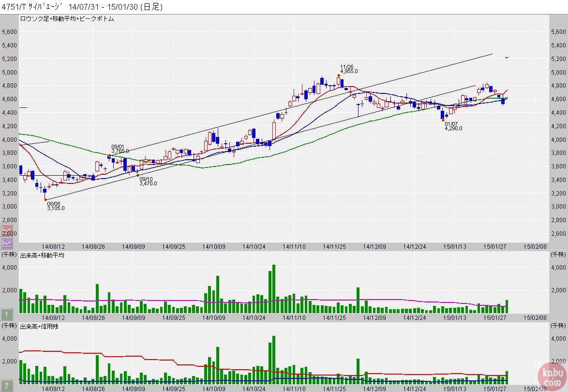The image size is (568, 392).
Task: Click the red chart icon beside the price axis
Action: 7,230
